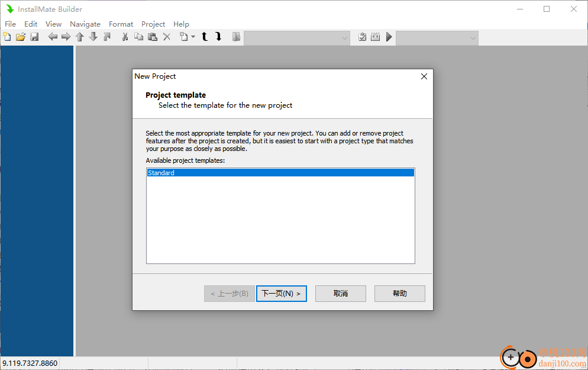This screenshot has width=588, height=370.
Task: Open the View menu
Action: (x=54, y=24)
